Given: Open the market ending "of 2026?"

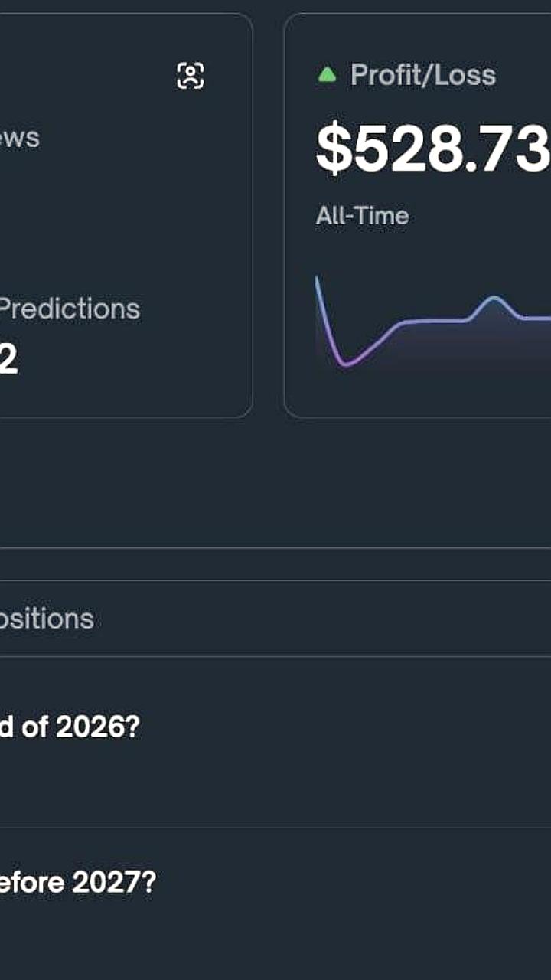Looking at the screenshot, I should pos(69,727).
